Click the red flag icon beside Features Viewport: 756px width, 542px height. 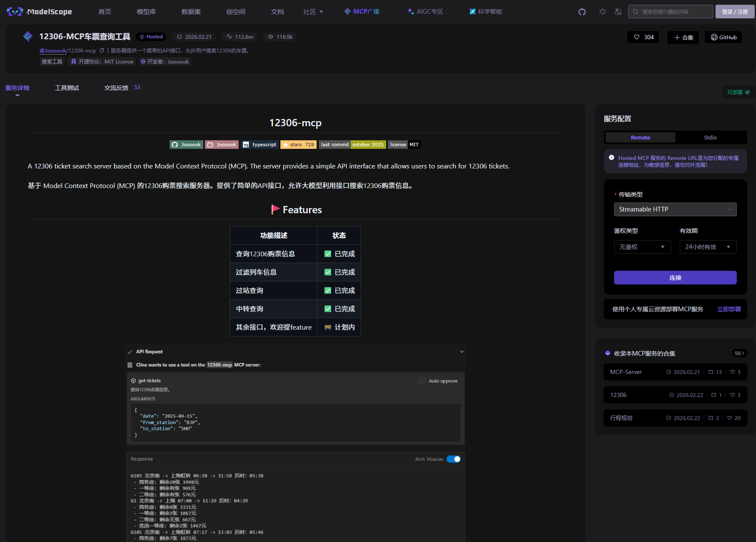pyautogui.click(x=275, y=209)
